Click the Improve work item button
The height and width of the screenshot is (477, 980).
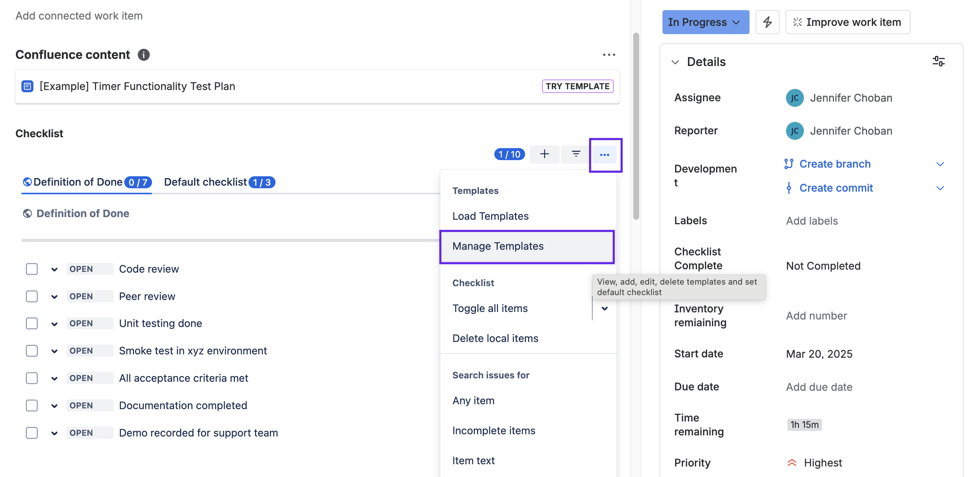847,22
